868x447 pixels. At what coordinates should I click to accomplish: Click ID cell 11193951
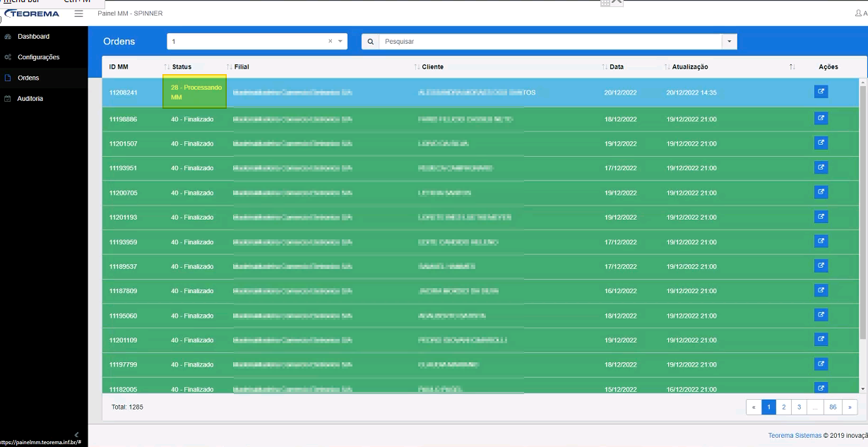(123, 168)
